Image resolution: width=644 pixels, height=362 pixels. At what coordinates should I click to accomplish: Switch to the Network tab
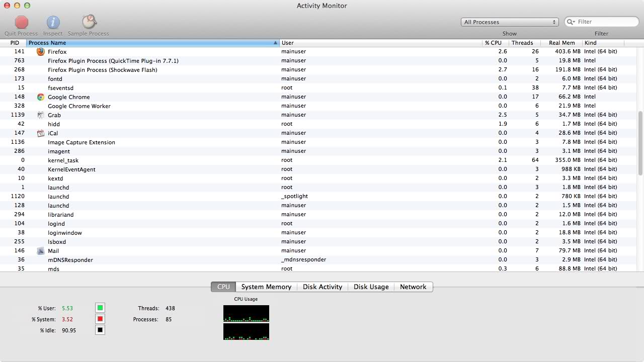coord(413,287)
